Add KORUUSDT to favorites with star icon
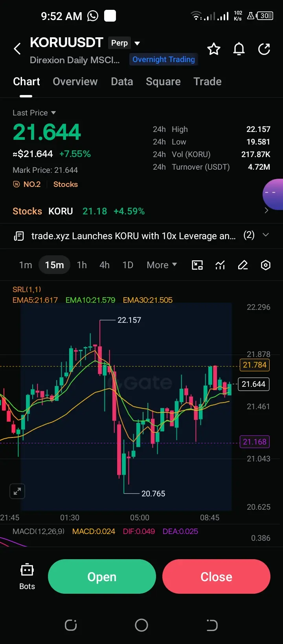The image size is (283, 644). (213, 49)
